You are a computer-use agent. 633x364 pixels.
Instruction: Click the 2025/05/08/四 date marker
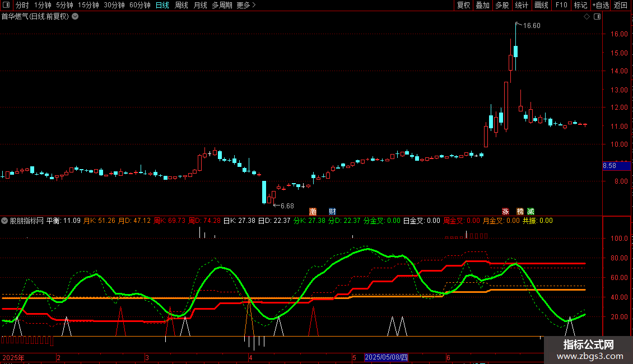coord(386,357)
